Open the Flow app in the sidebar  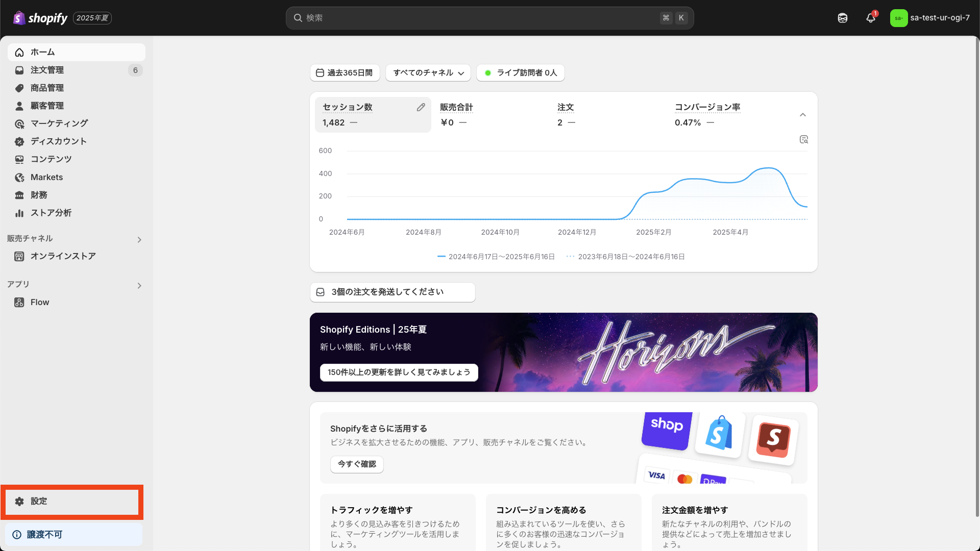click(39, 302)
